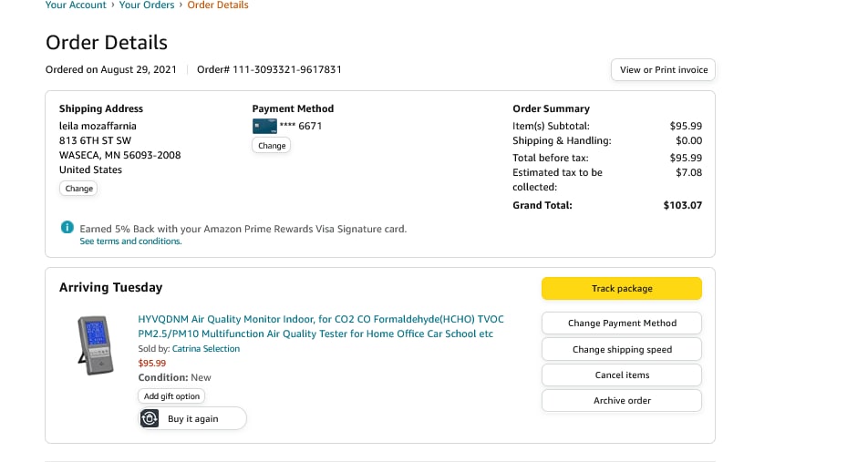Image resolution: width=868 pixels, height=462 pixels.
Task: Click Your Account breadcrumb link
Action: pyautogui.click(x=77, y=5)
